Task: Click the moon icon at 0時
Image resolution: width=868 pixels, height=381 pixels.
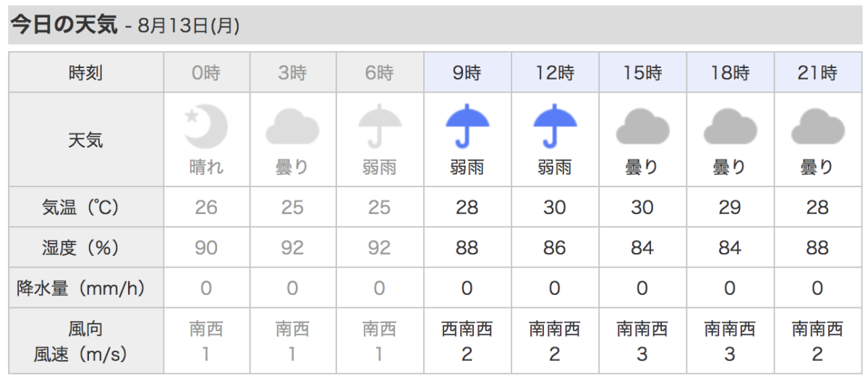Action: tap(206, 127)
